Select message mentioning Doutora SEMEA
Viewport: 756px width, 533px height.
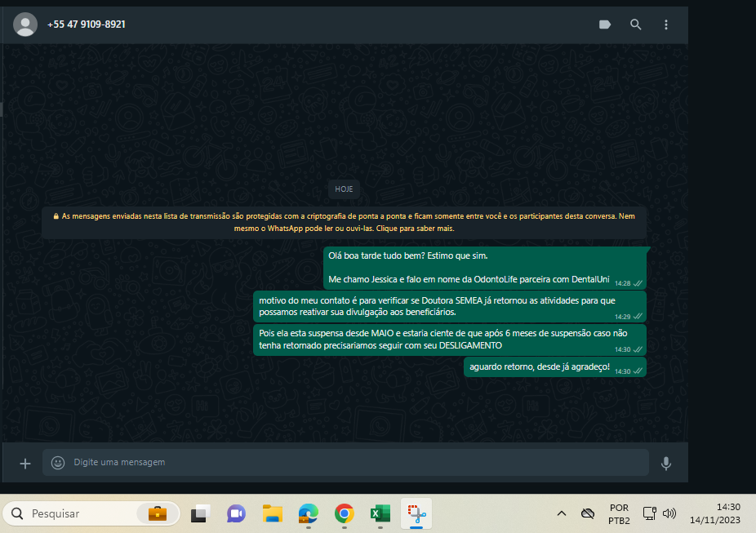tap(449, 307)
